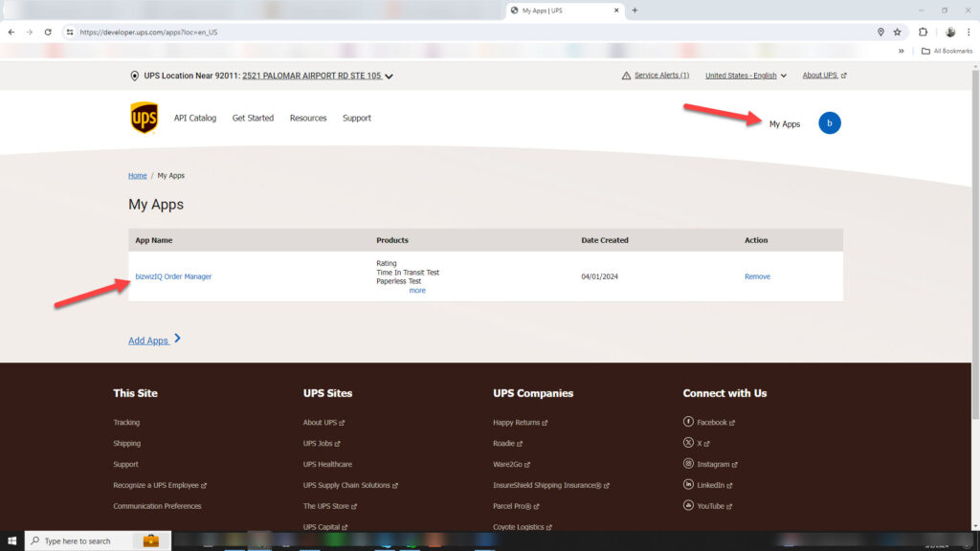Open the Ware2Go footer link
Image resolution: width=980 pixels, height=551 pixels.
511,464
